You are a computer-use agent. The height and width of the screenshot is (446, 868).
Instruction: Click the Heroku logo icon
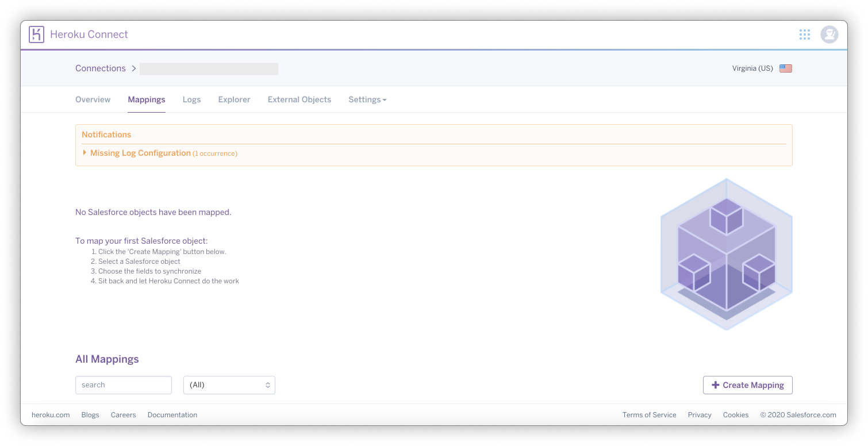tap(36, 34)
